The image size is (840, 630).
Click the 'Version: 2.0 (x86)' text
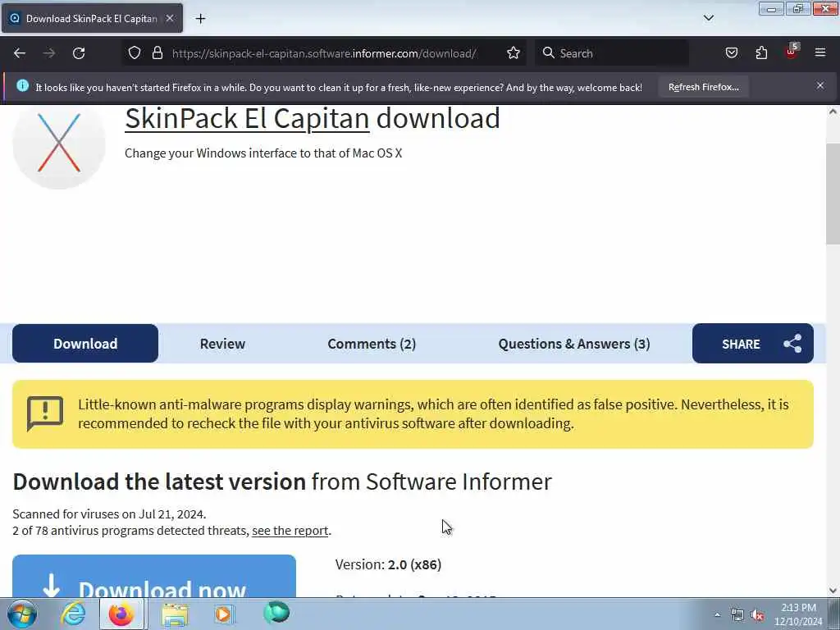tap(388, 564)
